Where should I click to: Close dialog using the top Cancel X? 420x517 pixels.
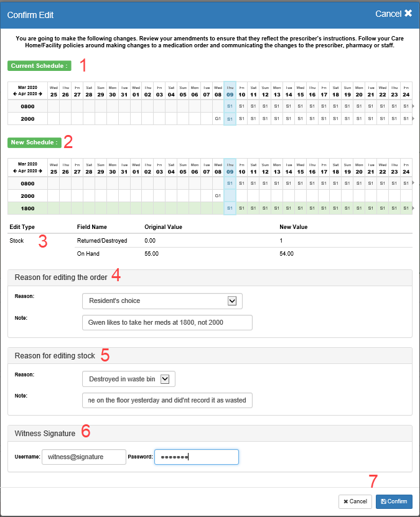(x=393, y=13)
